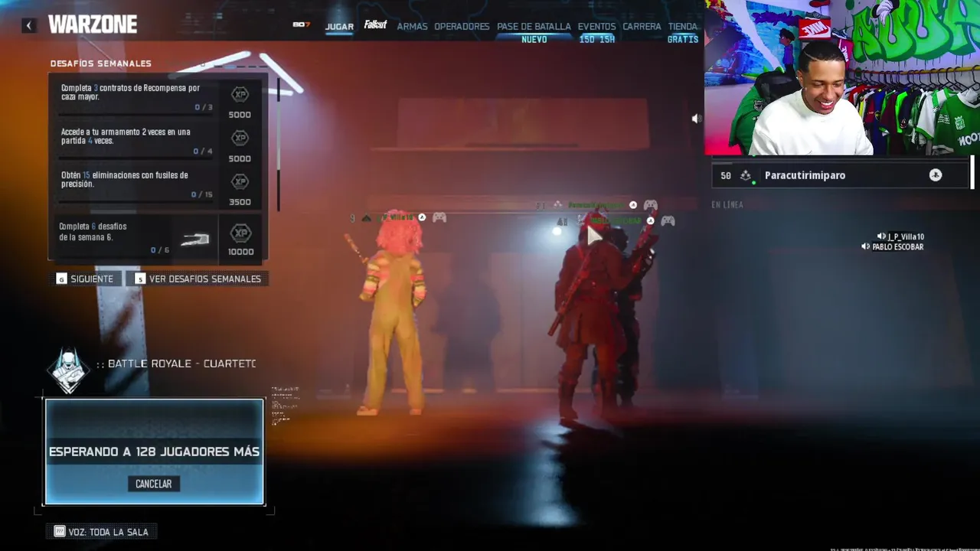Screen dimensions: 980x551
Task: Click the speaker icon beside the webcam overlay
Action: (x=696, y=119)
